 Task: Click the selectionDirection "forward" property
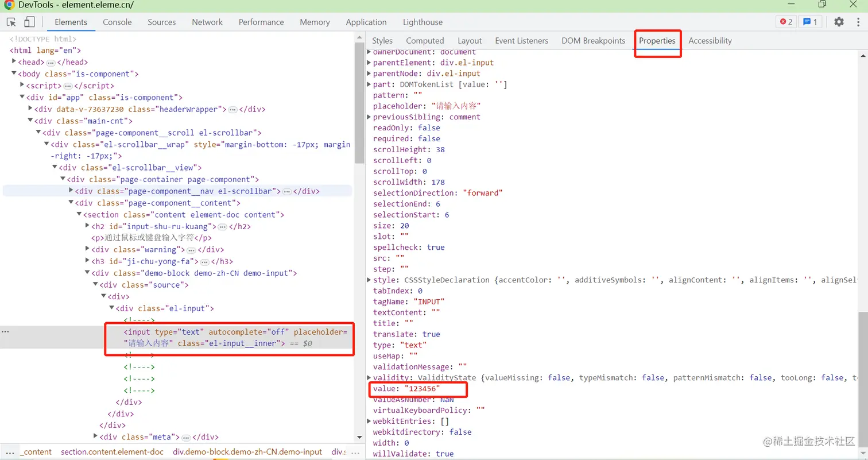(438, 193)
